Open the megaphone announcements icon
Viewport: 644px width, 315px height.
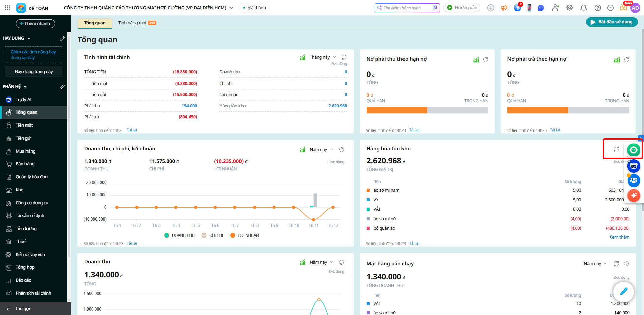pos(504,8)
